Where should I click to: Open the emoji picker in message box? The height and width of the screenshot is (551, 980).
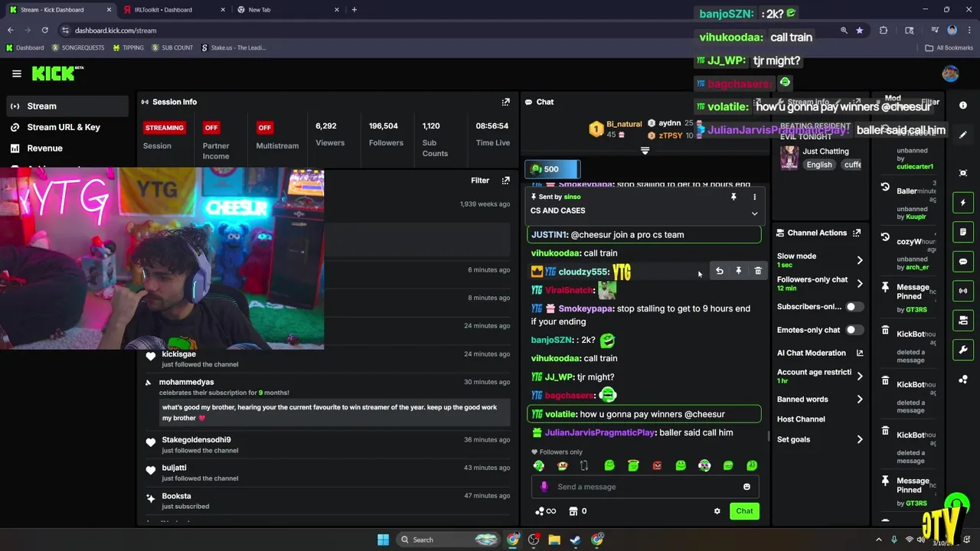pyautogui.click(x=746, y=487)
